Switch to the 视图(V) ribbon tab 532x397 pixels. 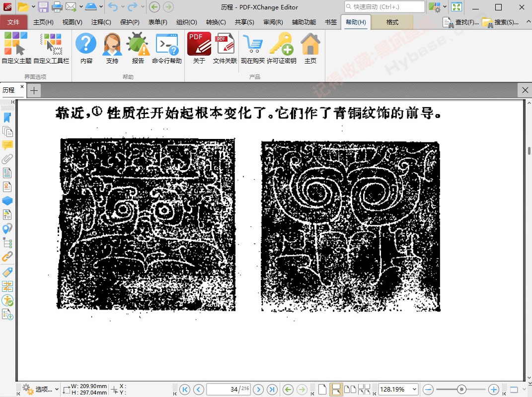coord(72,22)
